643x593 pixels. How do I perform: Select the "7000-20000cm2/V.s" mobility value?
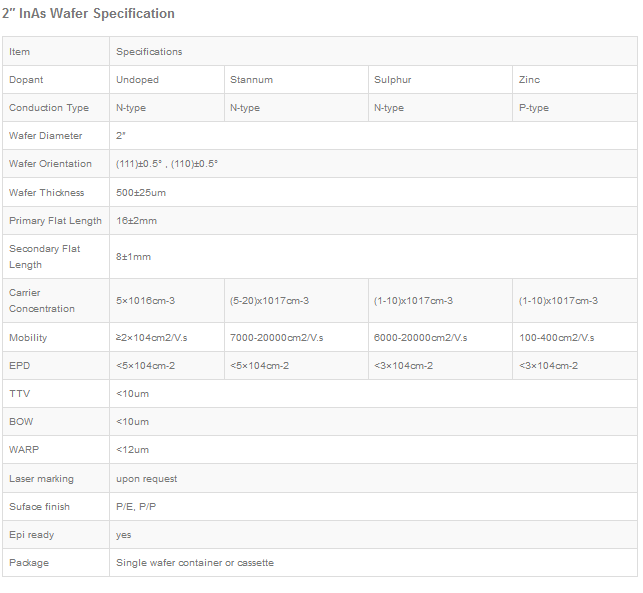tap(272, 338)
